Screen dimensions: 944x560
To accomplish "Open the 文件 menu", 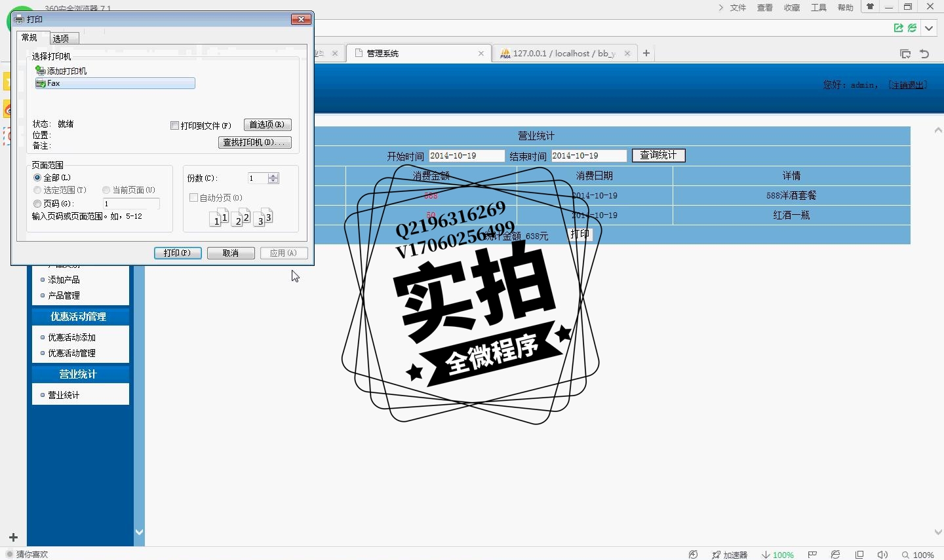I will pos(738,8).
